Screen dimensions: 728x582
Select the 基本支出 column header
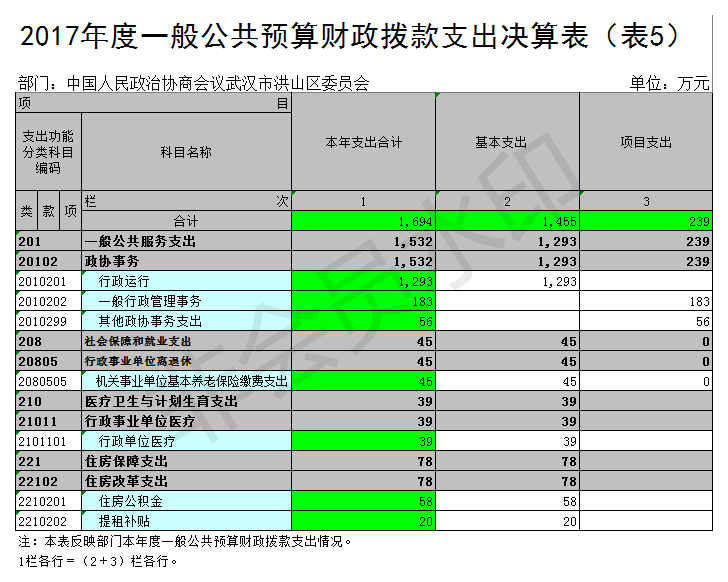tap(507, 143)
